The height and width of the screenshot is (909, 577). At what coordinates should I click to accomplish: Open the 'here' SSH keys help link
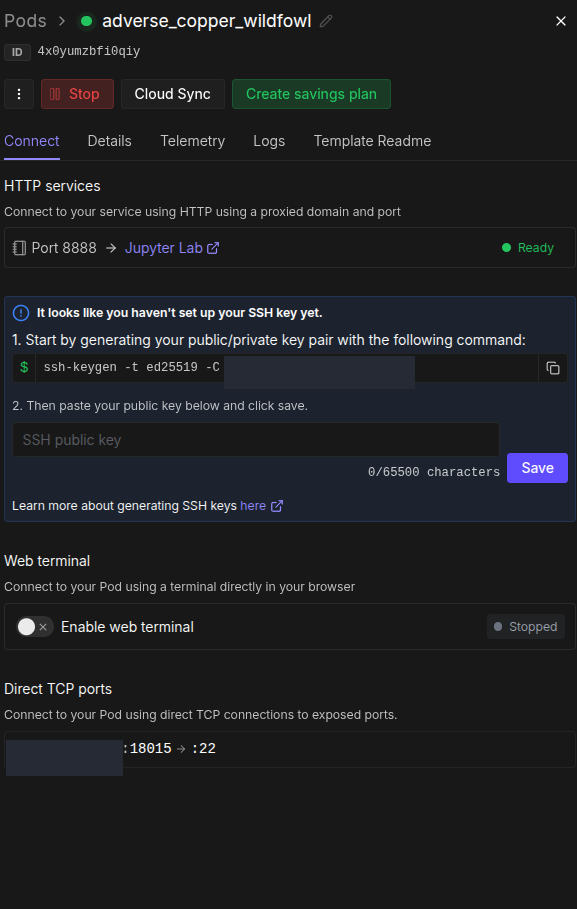[x=253, y=506]
